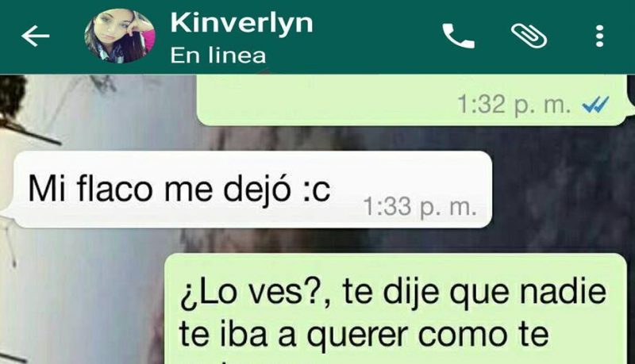Tap the 'En linea' status text
635x364 pixels.
click(x=217, y=56)
